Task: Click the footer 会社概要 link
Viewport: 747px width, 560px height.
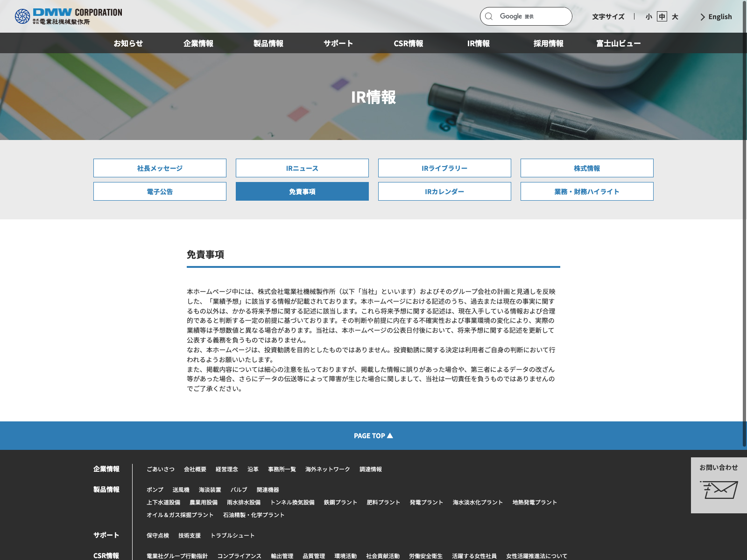Action: point(195,469)
